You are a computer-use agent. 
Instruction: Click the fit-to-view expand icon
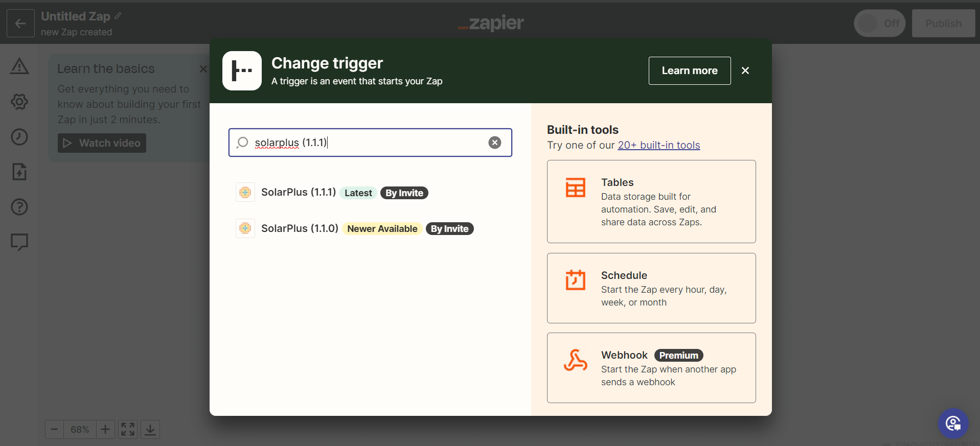click(128, 429)
